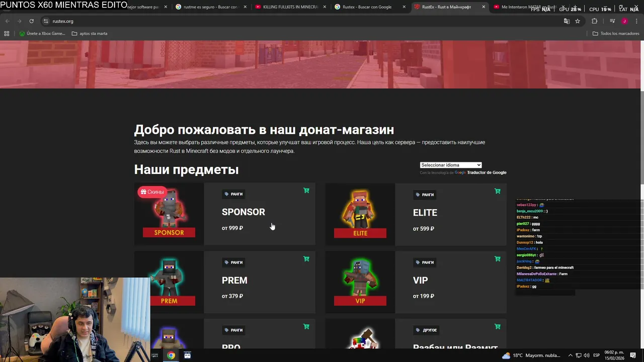Viewport: 644px width, 362px height.
Task: Open Únete a Xbox Game bookmark
Action: [x=42, y=34]
